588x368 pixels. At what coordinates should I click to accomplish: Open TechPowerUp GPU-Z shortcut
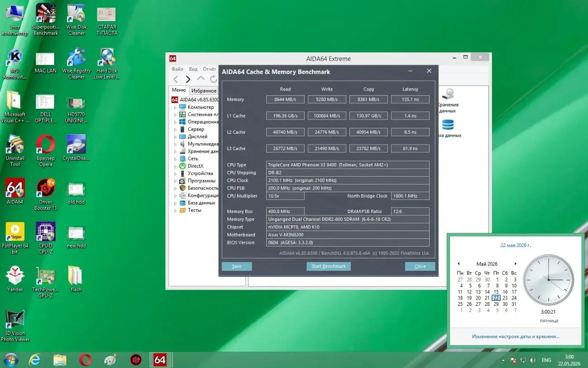(46, 282)
